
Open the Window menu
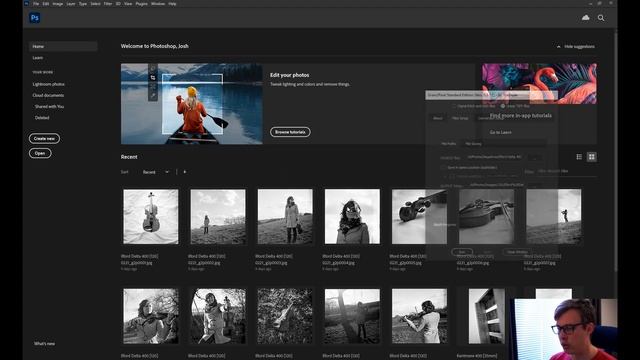[x=158, y=4]
